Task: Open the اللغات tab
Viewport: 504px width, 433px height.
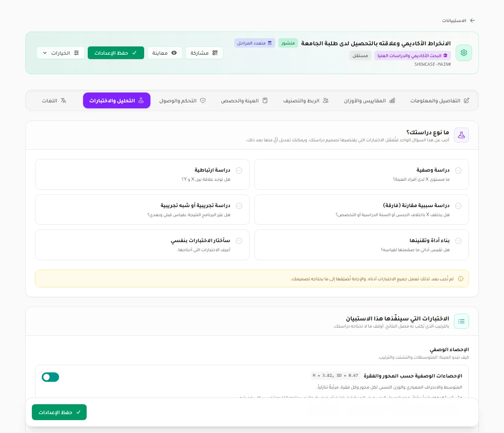Action: (54, 101)
